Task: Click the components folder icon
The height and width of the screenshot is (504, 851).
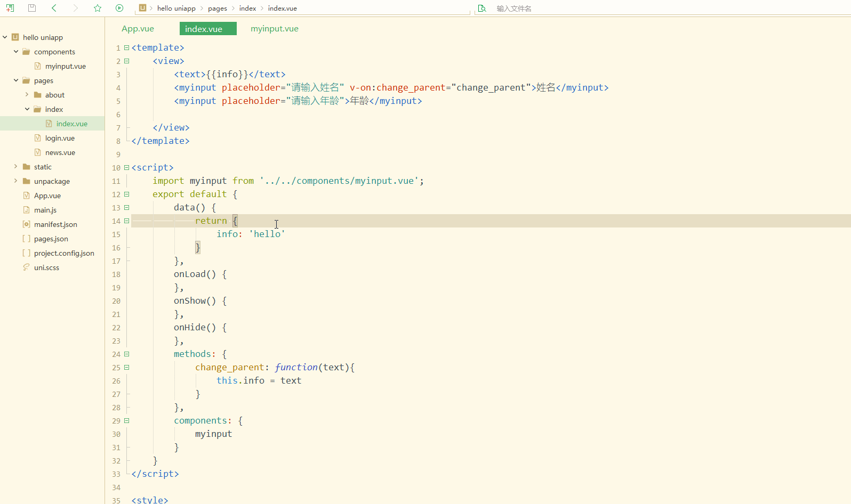Action: click(26, 52)
